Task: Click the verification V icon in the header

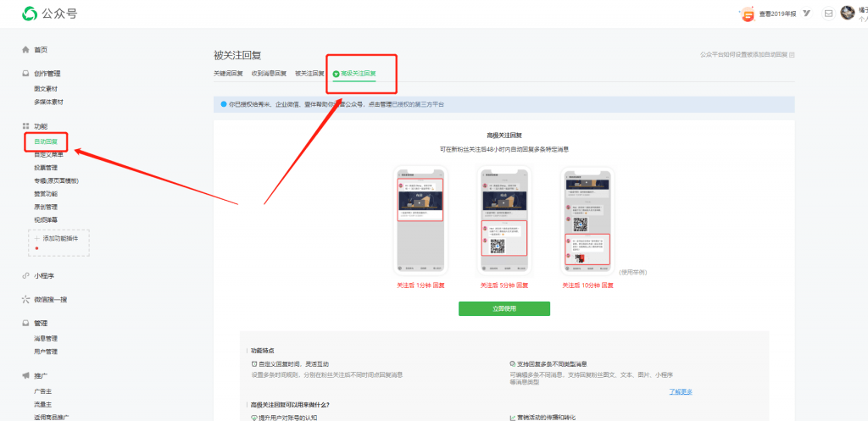Action: click(805, 14)
